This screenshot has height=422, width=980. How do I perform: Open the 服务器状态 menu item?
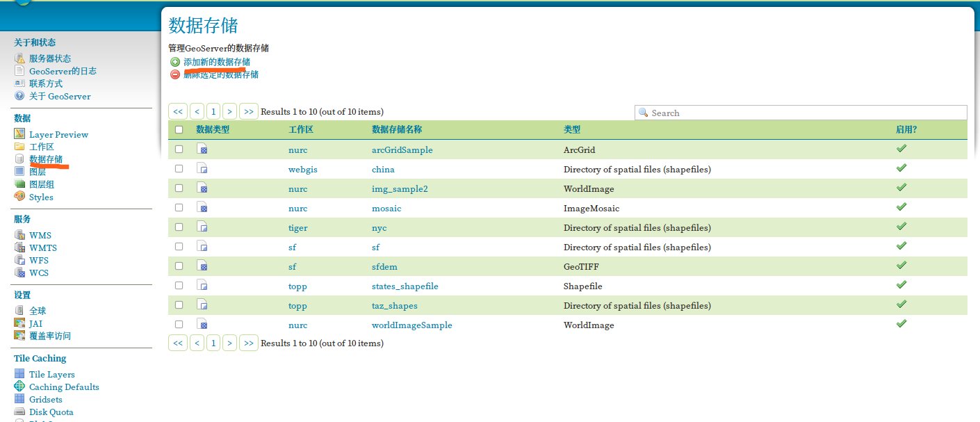click(x=50, y=58)
